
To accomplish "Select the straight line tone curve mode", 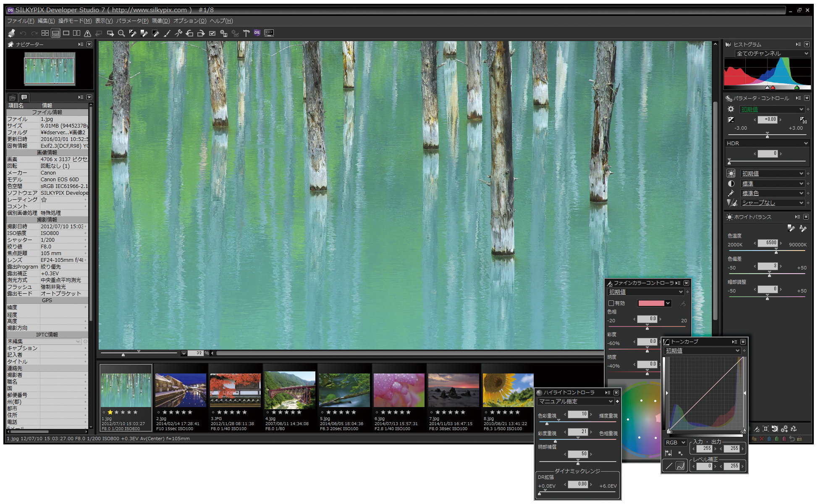I will [x=669, y=466].
